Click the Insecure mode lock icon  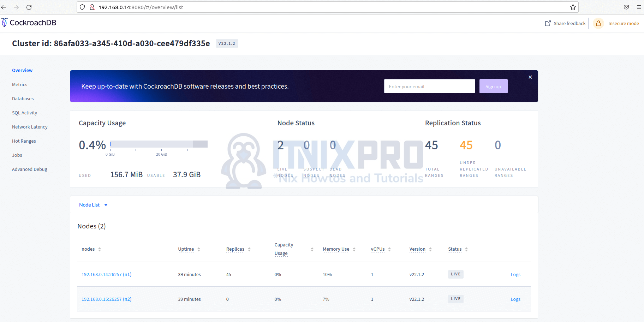click(x=598, y=23)
